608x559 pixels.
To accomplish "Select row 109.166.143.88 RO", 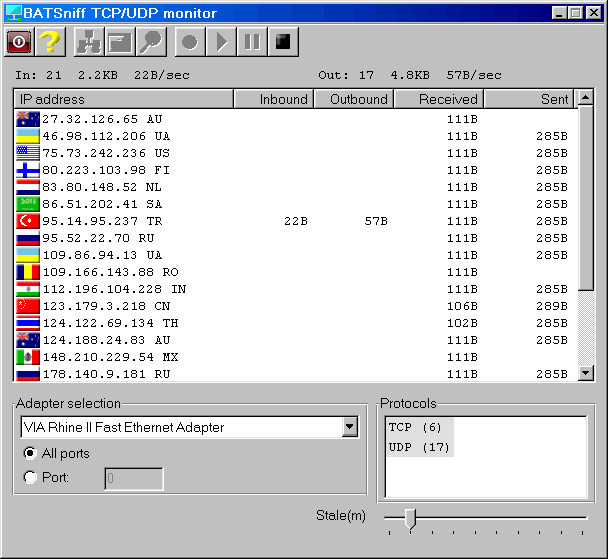I will [296, 272].
